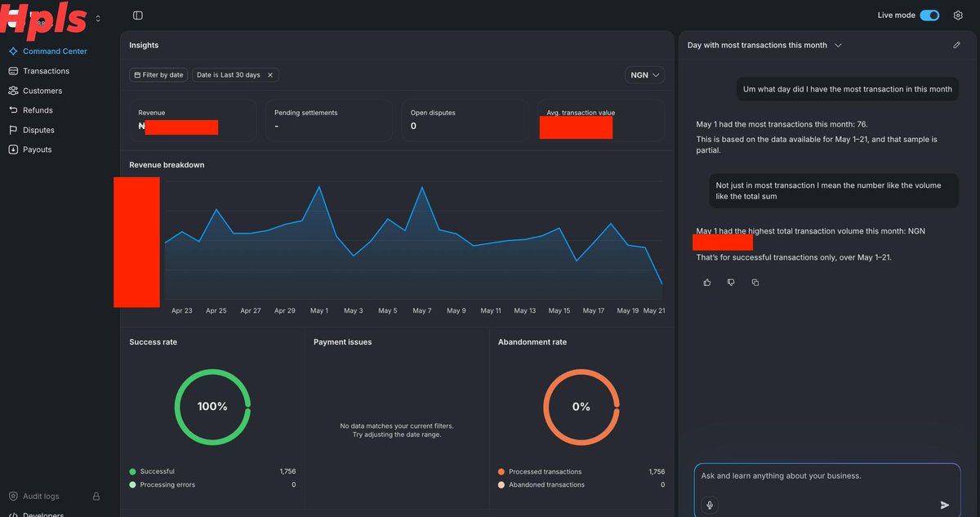
Task: Open the Customers section
Action: [x=42, y=91]
